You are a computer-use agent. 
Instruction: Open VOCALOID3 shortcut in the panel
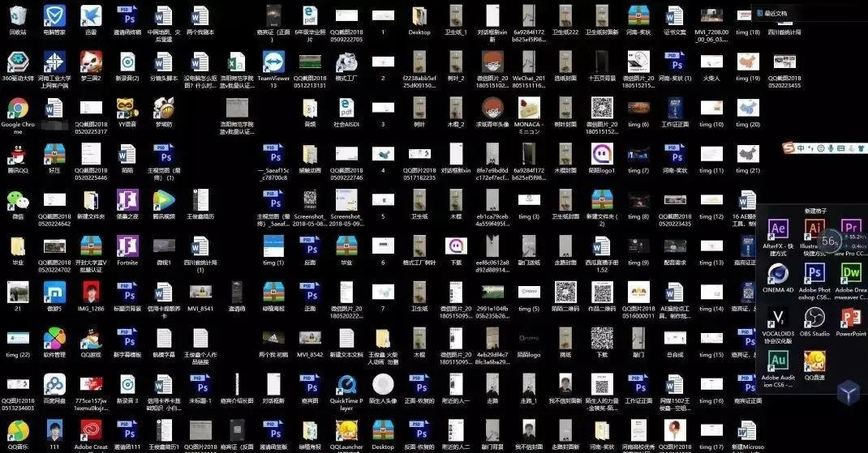click(x=778, y=318)
